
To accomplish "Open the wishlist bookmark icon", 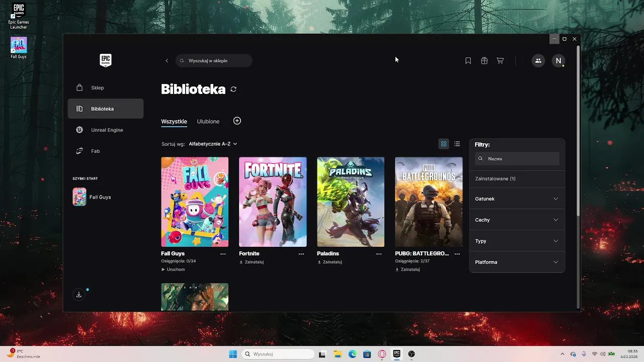I will tap(468, 61).
